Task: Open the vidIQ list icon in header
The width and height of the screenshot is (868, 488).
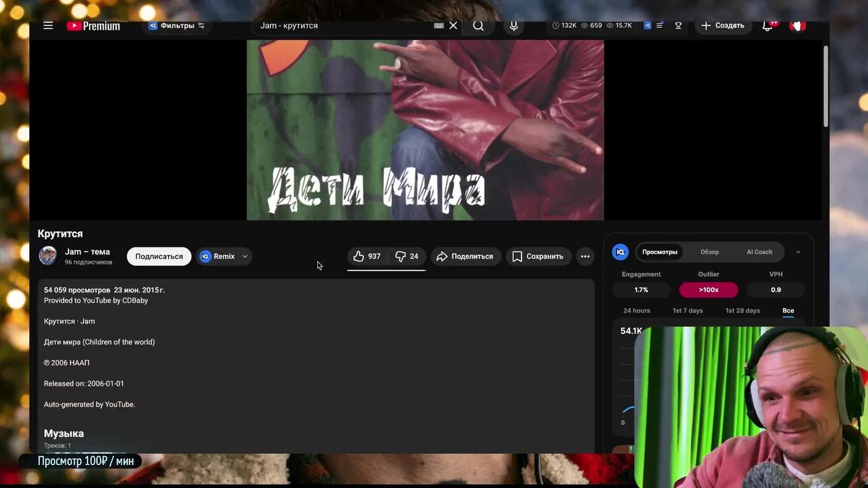Action: (x=660, y=26)
